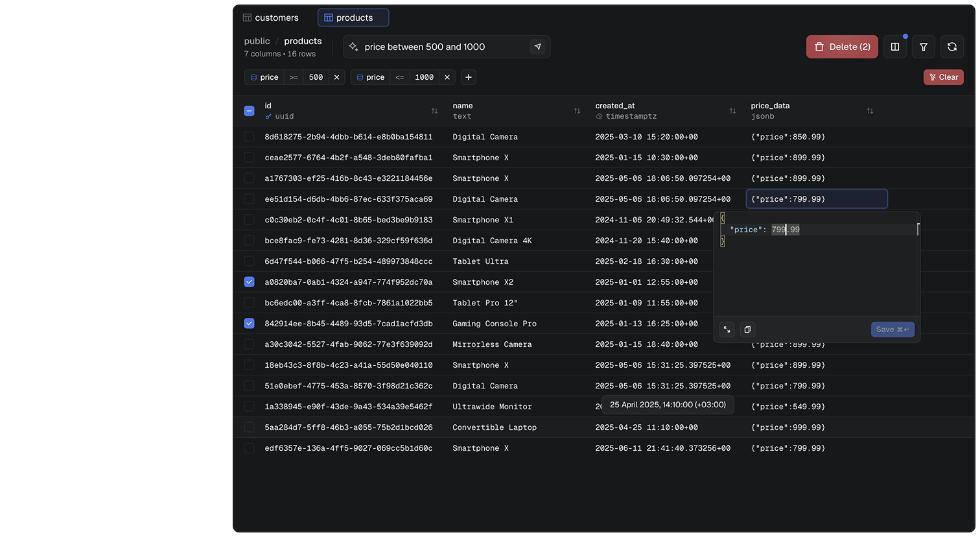The image size is (980, 537).
Task: Sort by the created_at column arrows
Action: pos(732,111)
